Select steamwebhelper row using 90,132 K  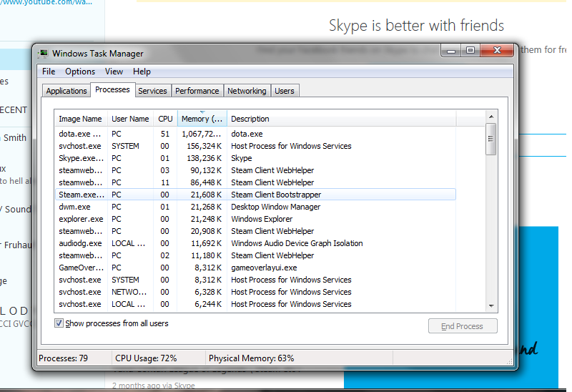coord(255,170)
